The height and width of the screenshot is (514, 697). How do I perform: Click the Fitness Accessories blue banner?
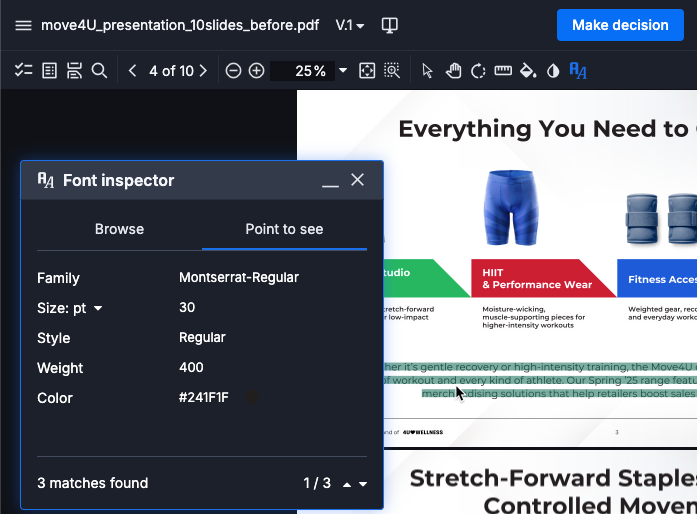[x=657, y=278]
